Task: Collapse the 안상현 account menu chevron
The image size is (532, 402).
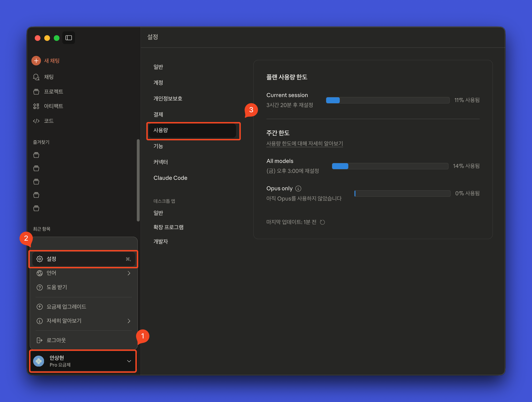Action: point(129,361)
